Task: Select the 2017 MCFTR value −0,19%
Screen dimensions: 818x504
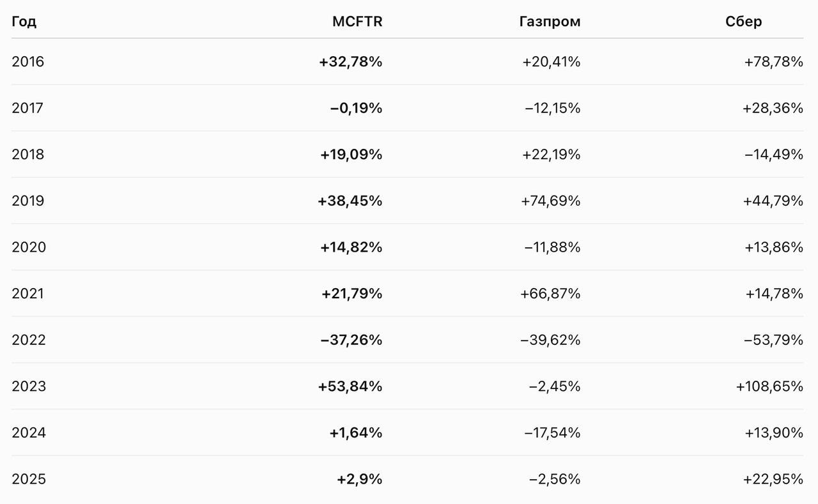Action: point(356,108)
